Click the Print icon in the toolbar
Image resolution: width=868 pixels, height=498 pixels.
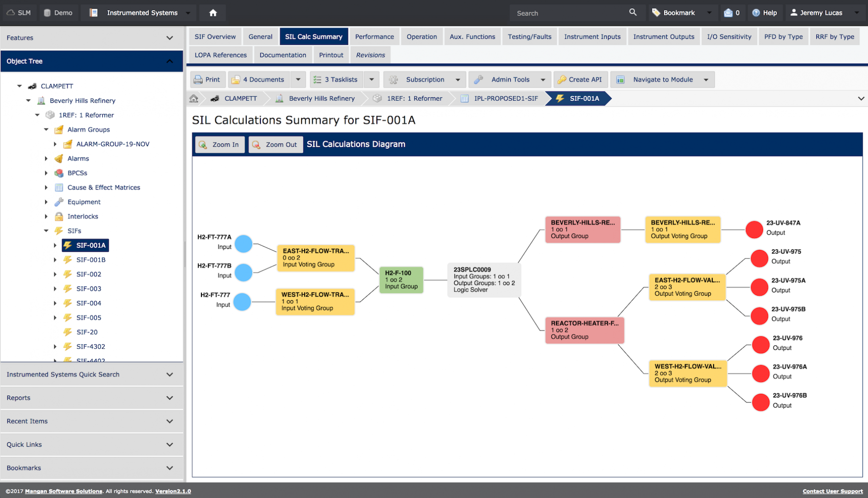coord(198,79)
